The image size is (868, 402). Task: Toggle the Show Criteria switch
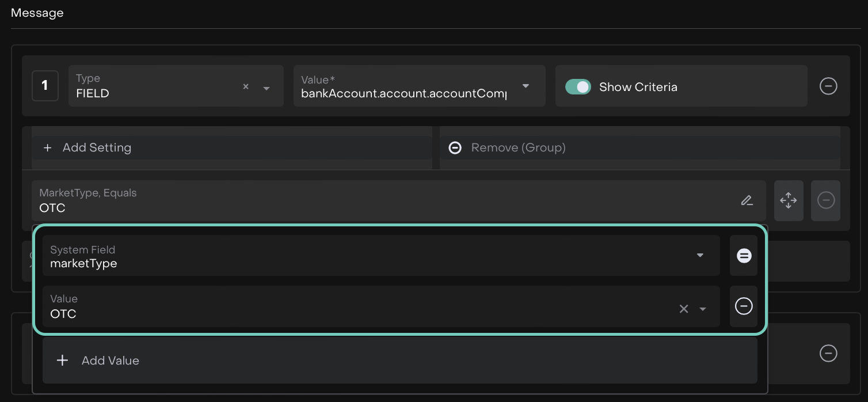click(x=578, y=87)
